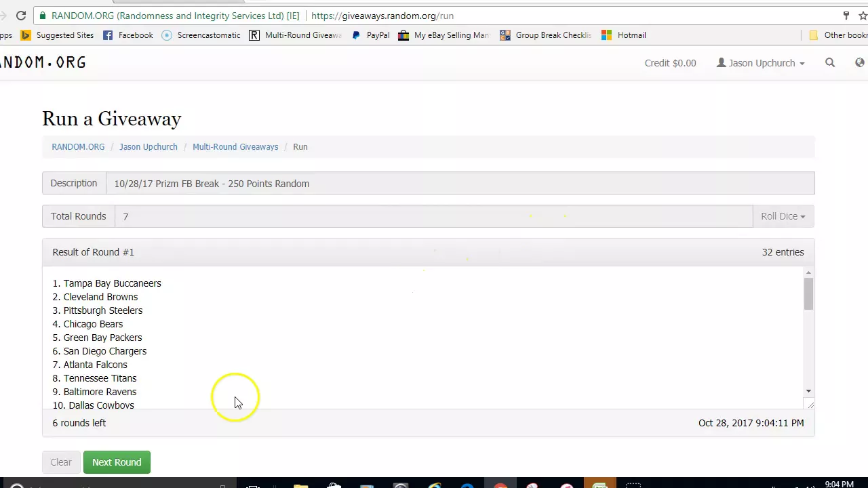Image resolution: width=868 pixels, height=488 pixels.
Task: Click the globe icon in site header
Action: pyautogui.click(x=860, y=62)
